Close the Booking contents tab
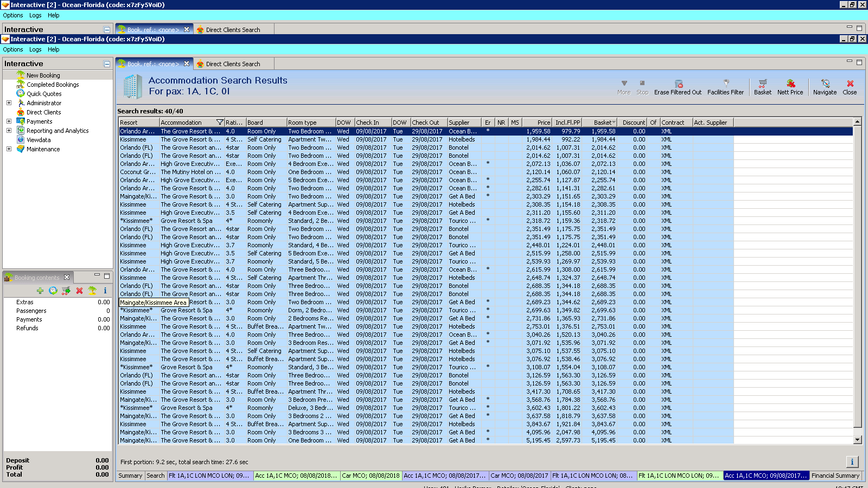Image resolution: width=868 pixels, height=488 pixels. pyautogui.click(x=67, y=277)
